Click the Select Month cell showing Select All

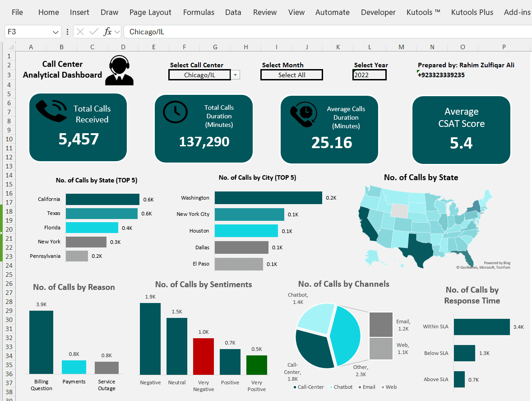click(291, 75)
